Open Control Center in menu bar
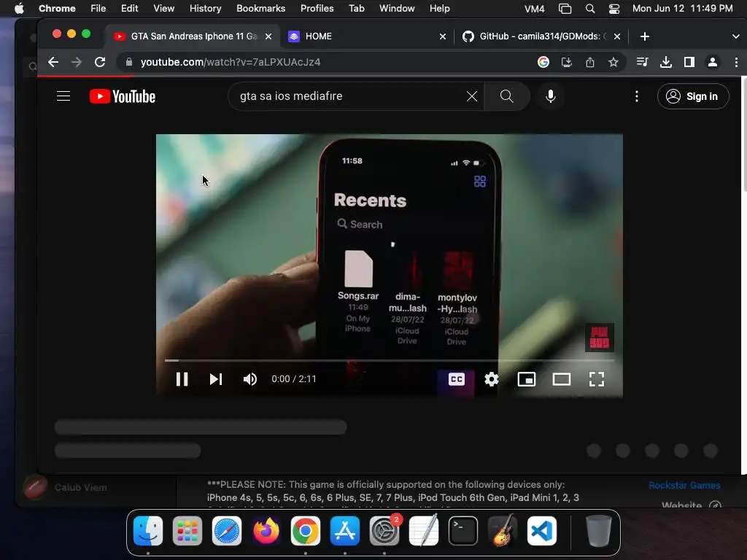747x560 pixels. tap(614, 9)
